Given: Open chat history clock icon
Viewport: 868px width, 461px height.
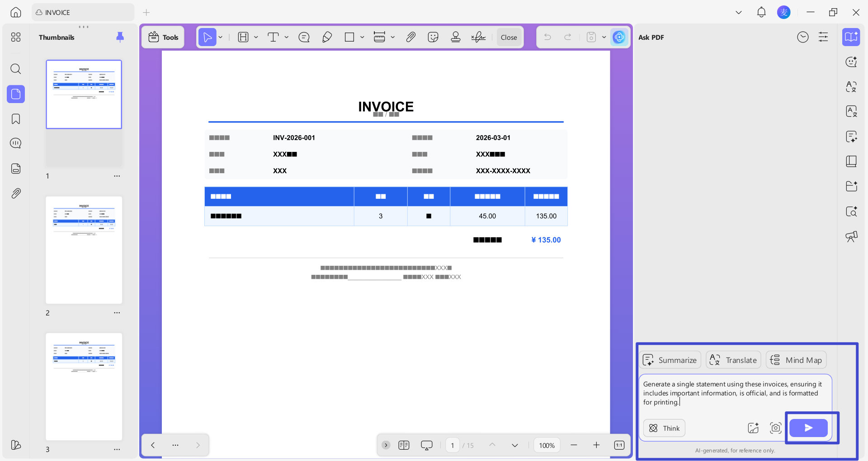Looking at the screenshot, I should [x=803, y=37].
